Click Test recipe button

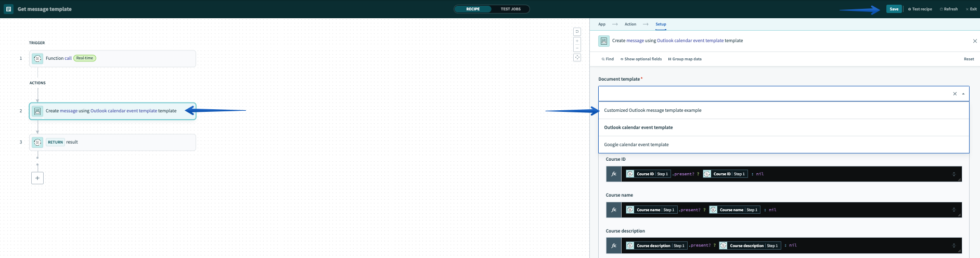click(x=920, y=9)
